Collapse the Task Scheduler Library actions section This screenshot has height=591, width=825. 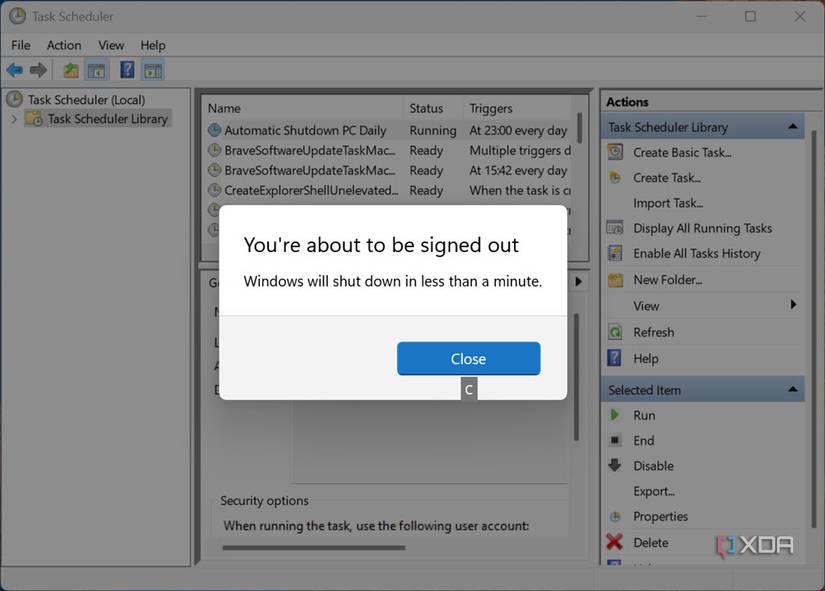[793, 126]
